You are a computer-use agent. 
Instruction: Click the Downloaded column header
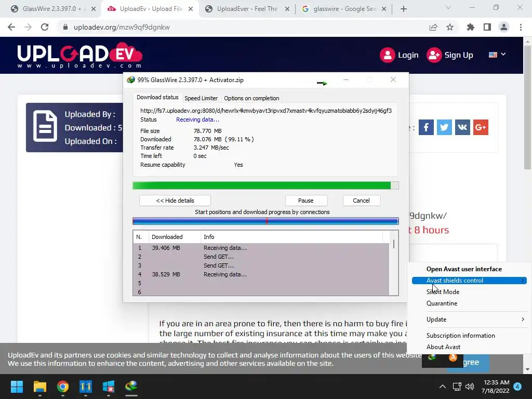pos(175,237)
